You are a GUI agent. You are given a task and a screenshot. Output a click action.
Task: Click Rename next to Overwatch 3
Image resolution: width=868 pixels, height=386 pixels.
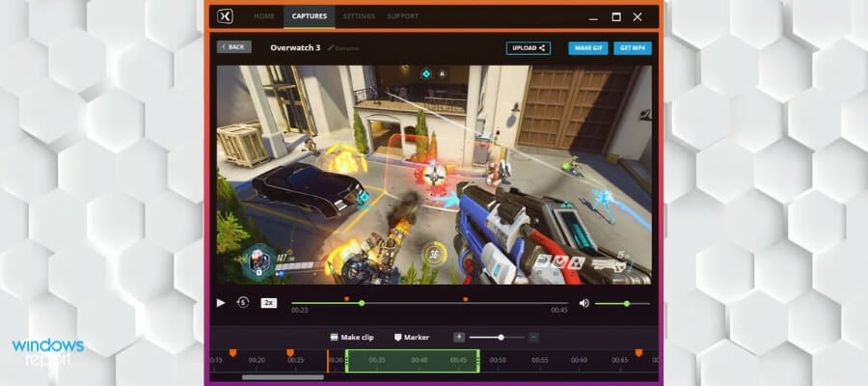343,48
